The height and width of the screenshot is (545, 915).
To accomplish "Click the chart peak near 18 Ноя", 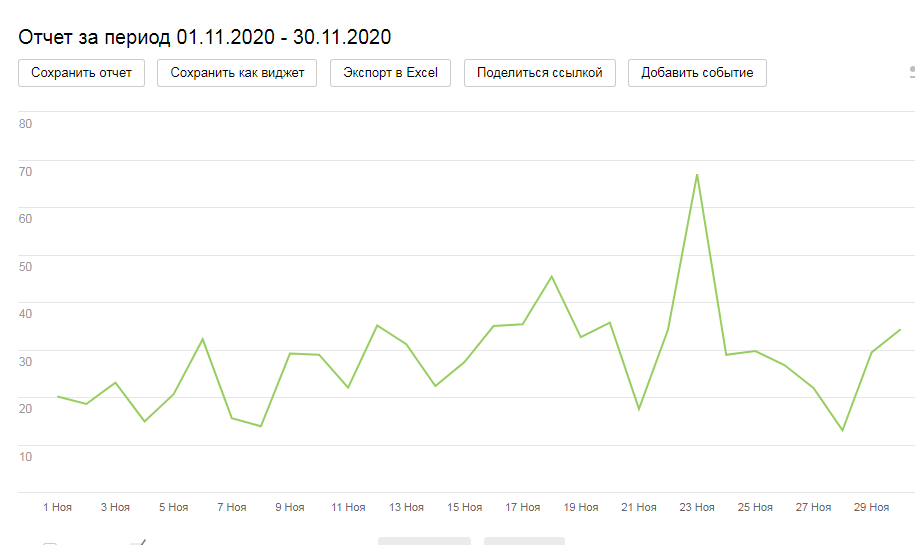I will coord(551,276).
